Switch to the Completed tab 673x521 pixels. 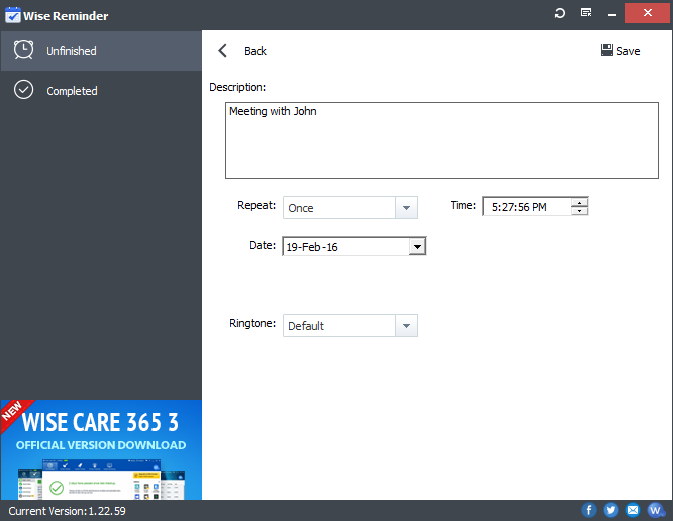pyautogui.click(x=100, y=91)
